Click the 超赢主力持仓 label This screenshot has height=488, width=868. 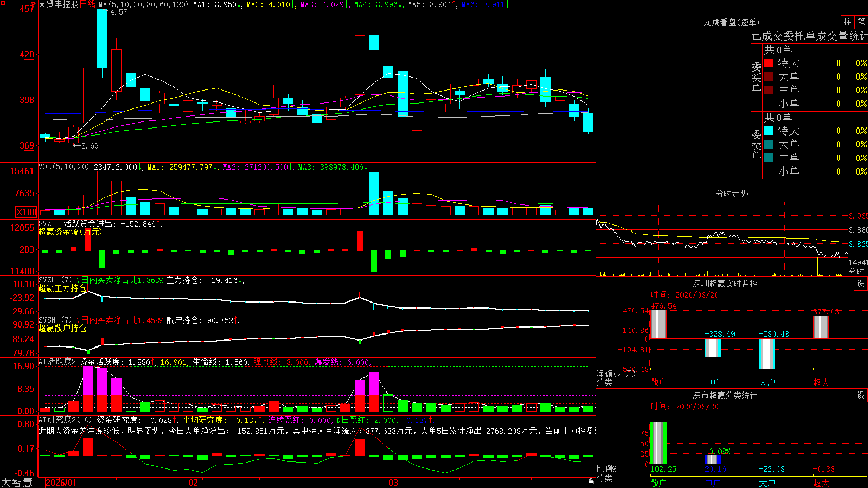tap(62, 288)
